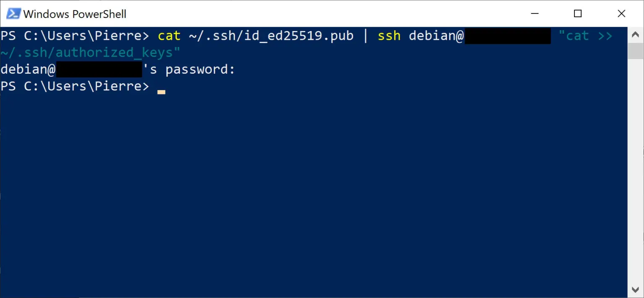Select the yellow cat command text
Viewport: 644px width, 298px height.
(x=169, y=36)
